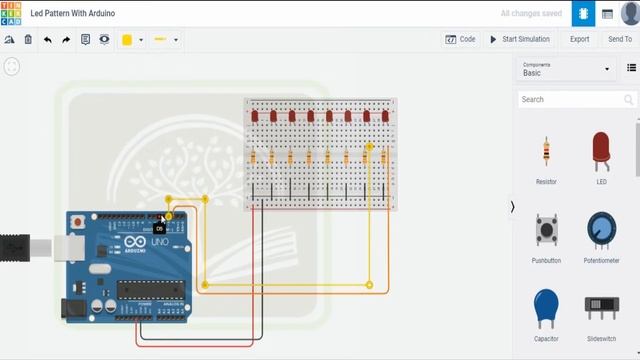Click the last red LED on breadboard

385,116
